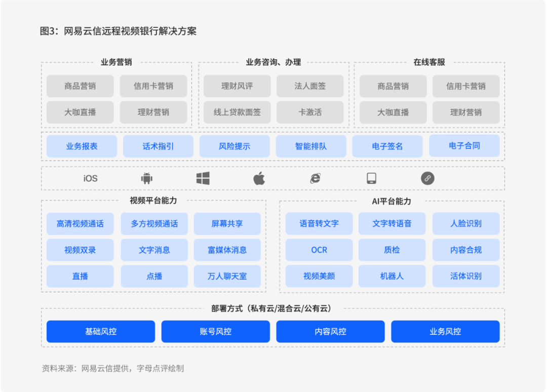
Task: Click the figure title 图3：网易云信远程视频银行解决方案
Action: coord(118,31)
